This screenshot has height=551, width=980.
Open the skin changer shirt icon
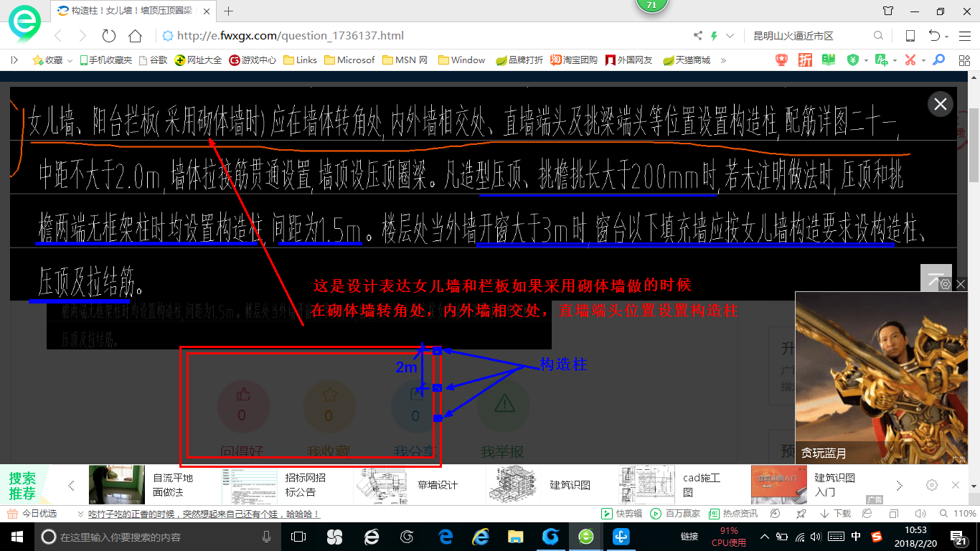tap(889, 11)
